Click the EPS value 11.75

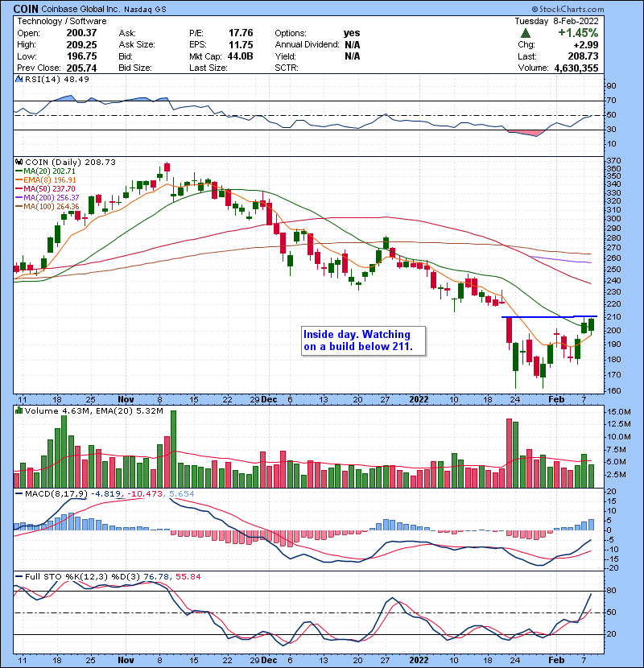click(241, 45)
